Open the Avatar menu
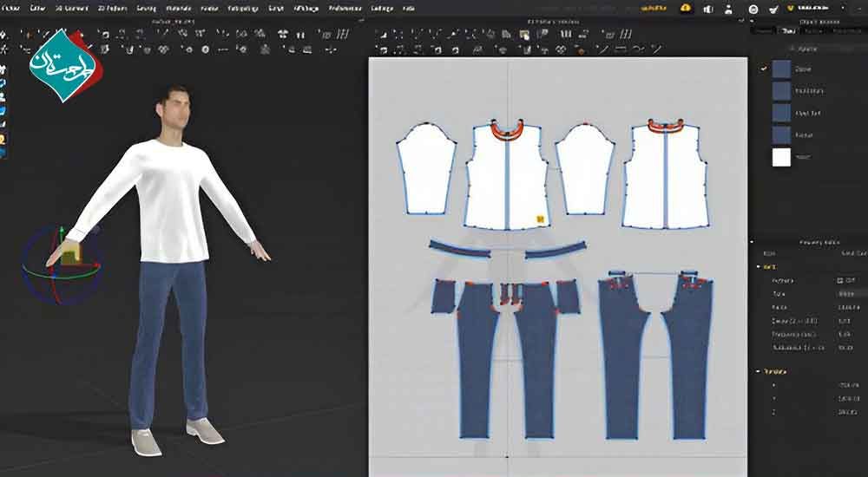868x477 pixels. [x=209, y=9]
